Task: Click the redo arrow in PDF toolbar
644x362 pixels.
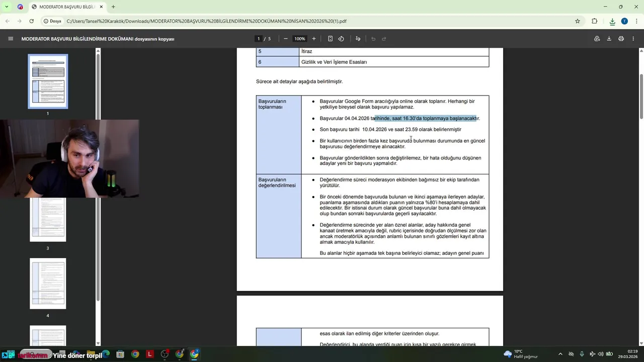Action: point(384,39)
